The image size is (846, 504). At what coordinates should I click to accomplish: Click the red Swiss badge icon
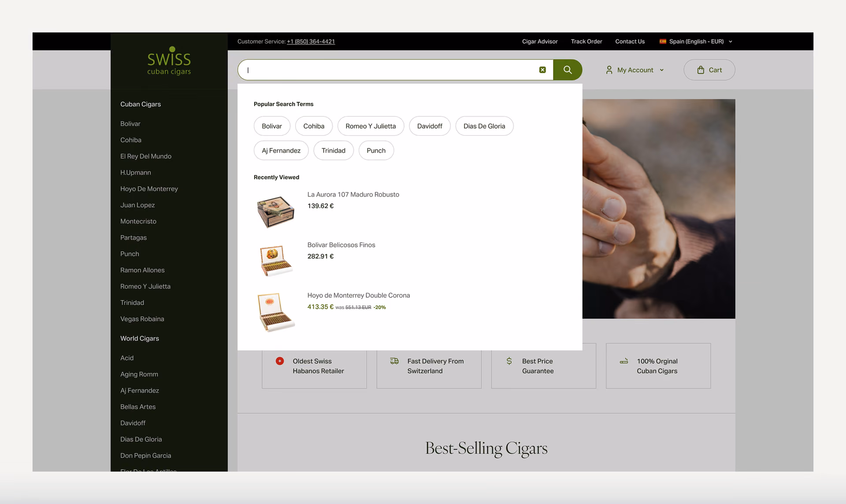(x=280, y=361)
